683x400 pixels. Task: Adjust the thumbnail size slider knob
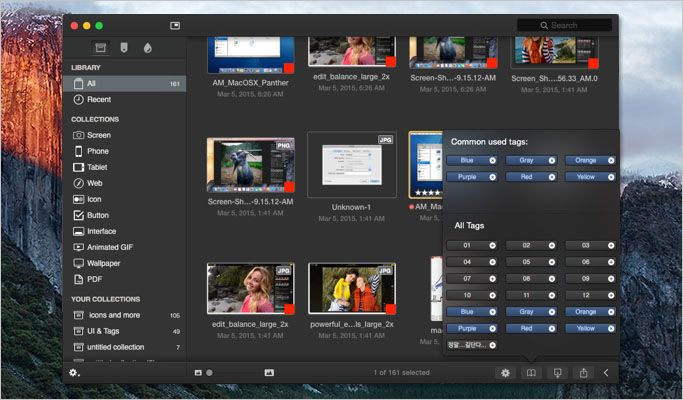210,373
